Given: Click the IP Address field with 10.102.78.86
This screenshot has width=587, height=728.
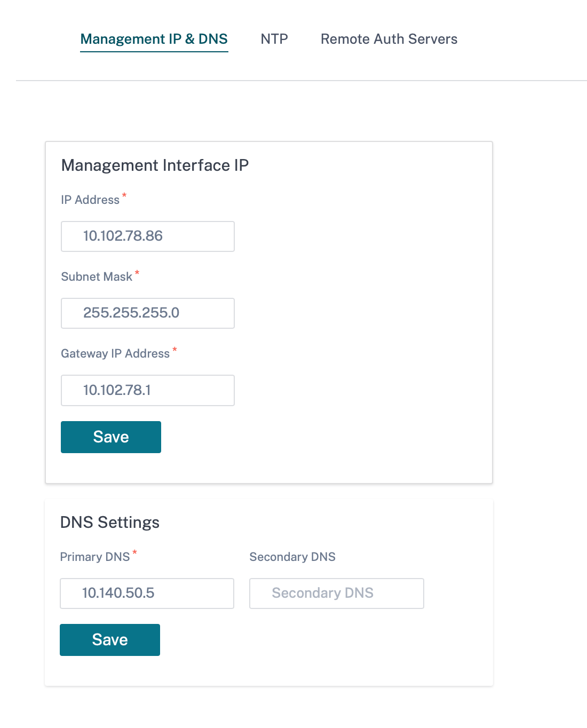Looking at the screenshot, I should [148, 236].
